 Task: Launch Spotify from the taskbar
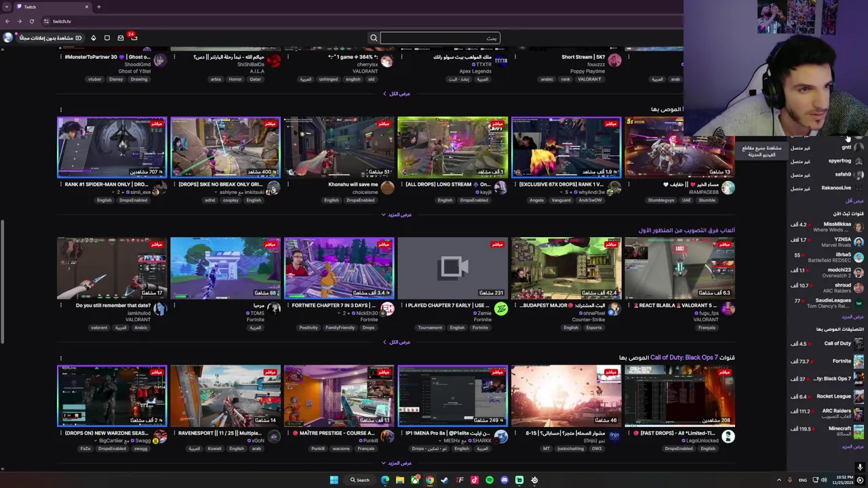pos(490,480)
